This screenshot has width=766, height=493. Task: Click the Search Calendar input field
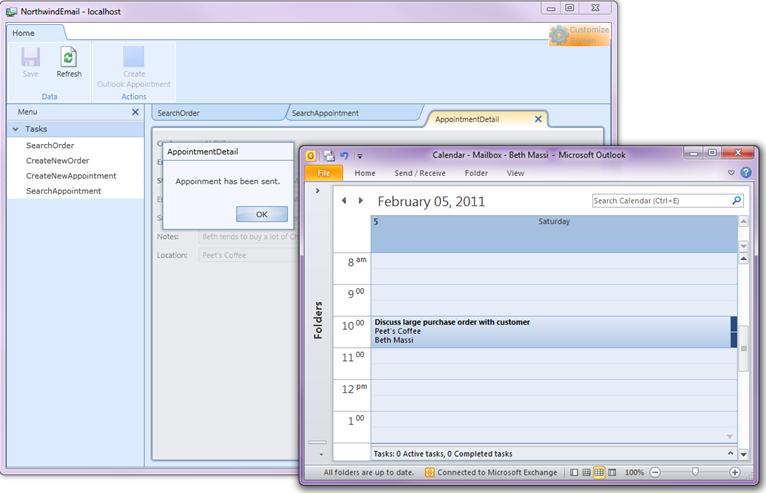point(660,201)
